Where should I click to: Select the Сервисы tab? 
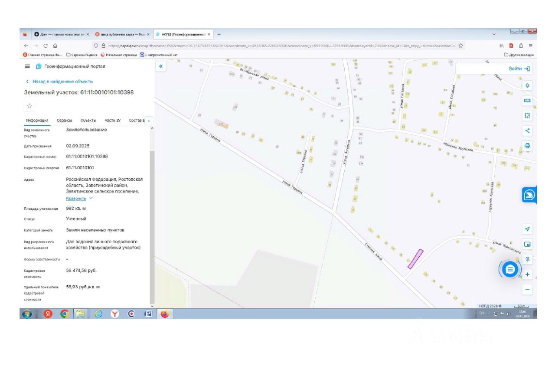[x=64, y=121]
